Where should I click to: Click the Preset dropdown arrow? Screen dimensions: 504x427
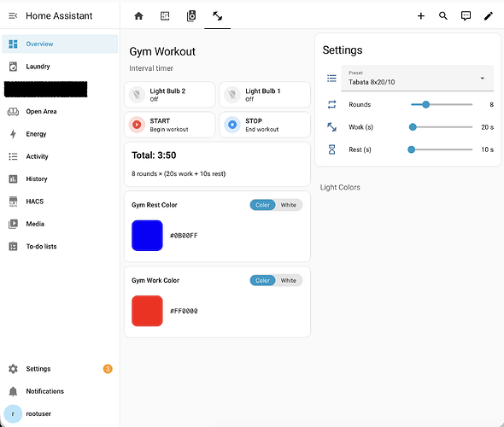(482, 79)
